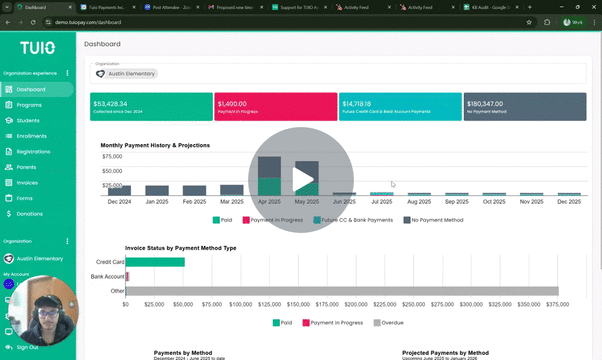Play the video with the center play button
The height and width of the screenshot is (360, 602).
tap(301, 180)
